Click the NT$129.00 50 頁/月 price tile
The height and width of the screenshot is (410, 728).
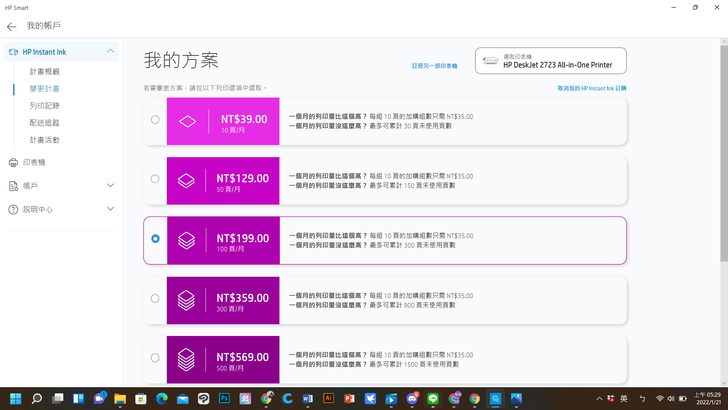point(223,181)
